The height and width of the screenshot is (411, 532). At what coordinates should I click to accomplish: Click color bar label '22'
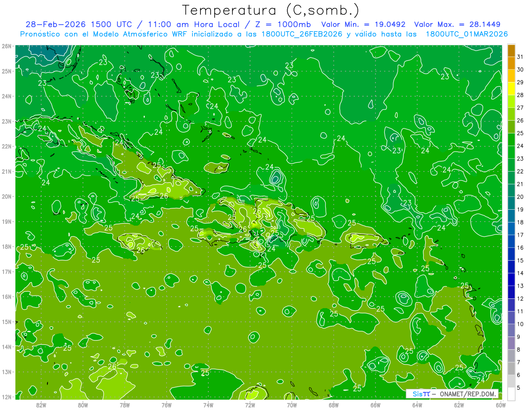tap(520, 171)
